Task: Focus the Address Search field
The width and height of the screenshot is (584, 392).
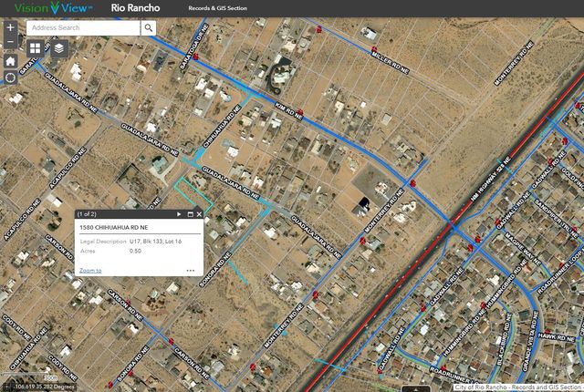Action: (x=84, y=28)
